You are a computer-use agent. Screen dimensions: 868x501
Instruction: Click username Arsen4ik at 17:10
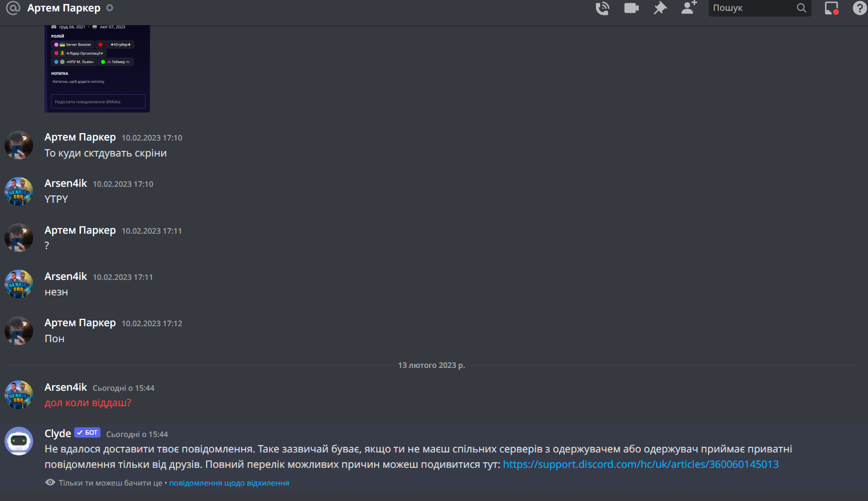click(x=66, y=183)
